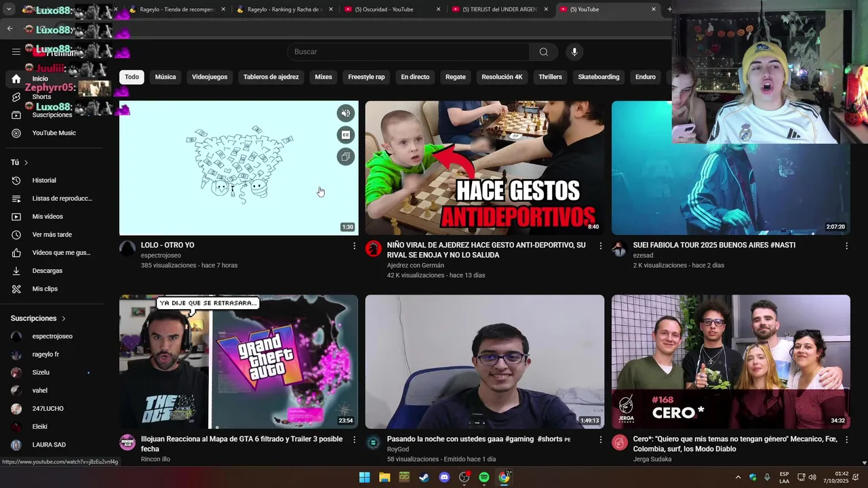
Task: Open 247LUCHO subscription channel
Action: pyautogui.click(x=54, y=409)
